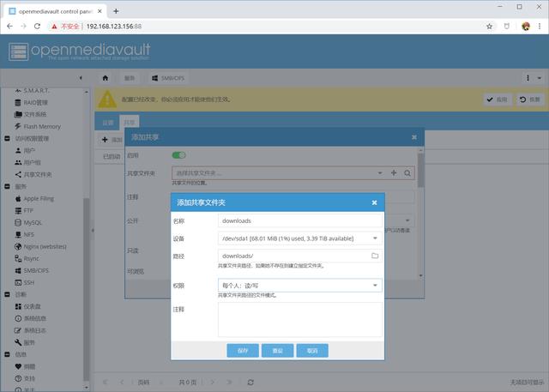The width and height of the screenshot is (549, 392).
Task: Close the 添加共享 dialog
Action: [x=414, y=137]
